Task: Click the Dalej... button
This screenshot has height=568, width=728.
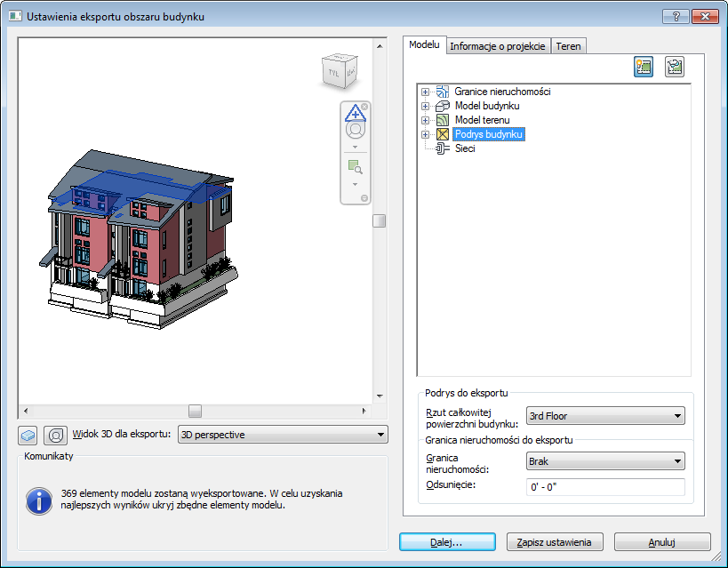Action: pyautogui.click(x=447, y=542)
